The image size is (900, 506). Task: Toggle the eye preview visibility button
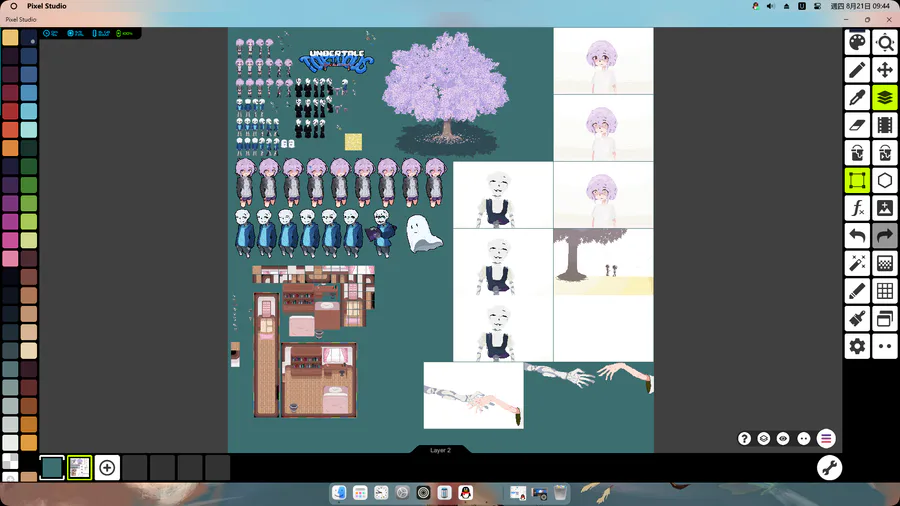click(783, 439)
